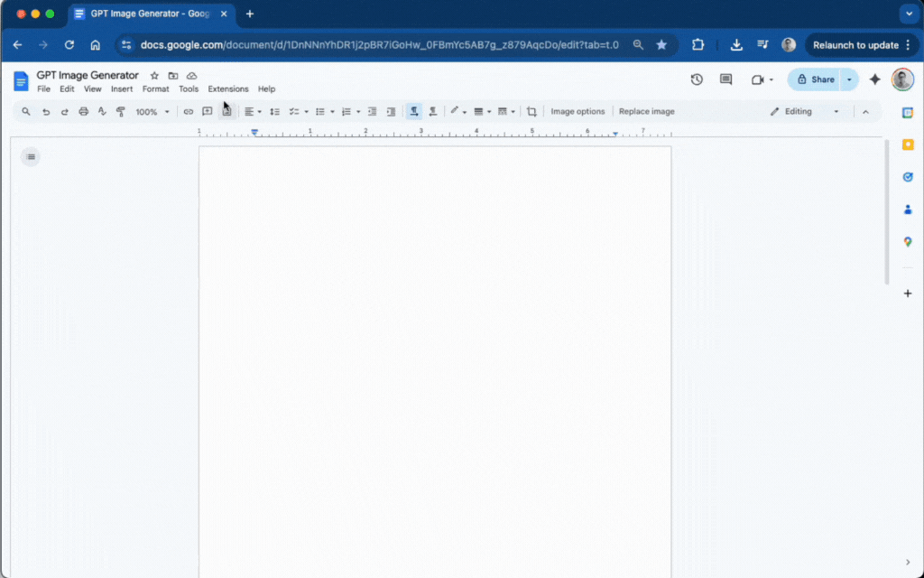Open Google Maps from the side panel
924x578 pixels.
[x=908, y=241]
